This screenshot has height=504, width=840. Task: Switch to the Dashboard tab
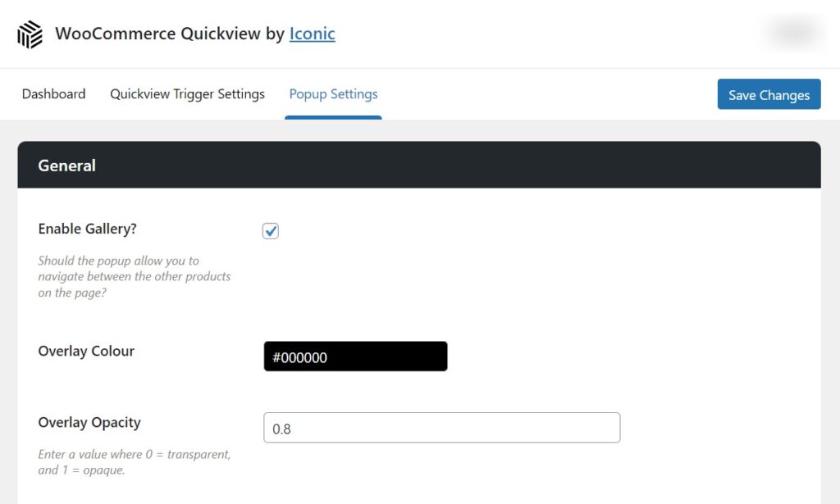(x=52, y=93)
